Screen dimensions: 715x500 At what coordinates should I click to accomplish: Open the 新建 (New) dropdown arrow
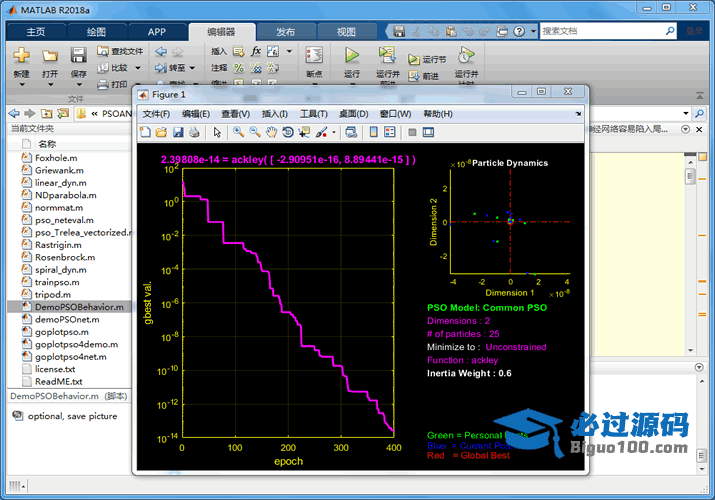[21, 85]
